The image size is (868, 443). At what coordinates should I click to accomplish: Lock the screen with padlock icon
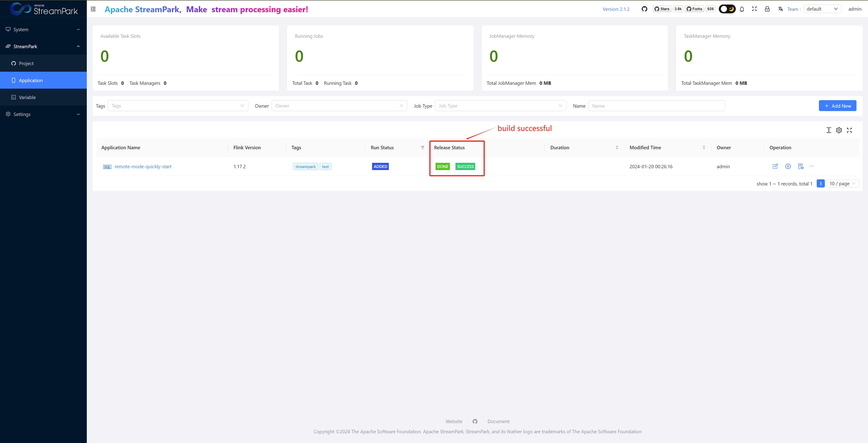[767, 9]
